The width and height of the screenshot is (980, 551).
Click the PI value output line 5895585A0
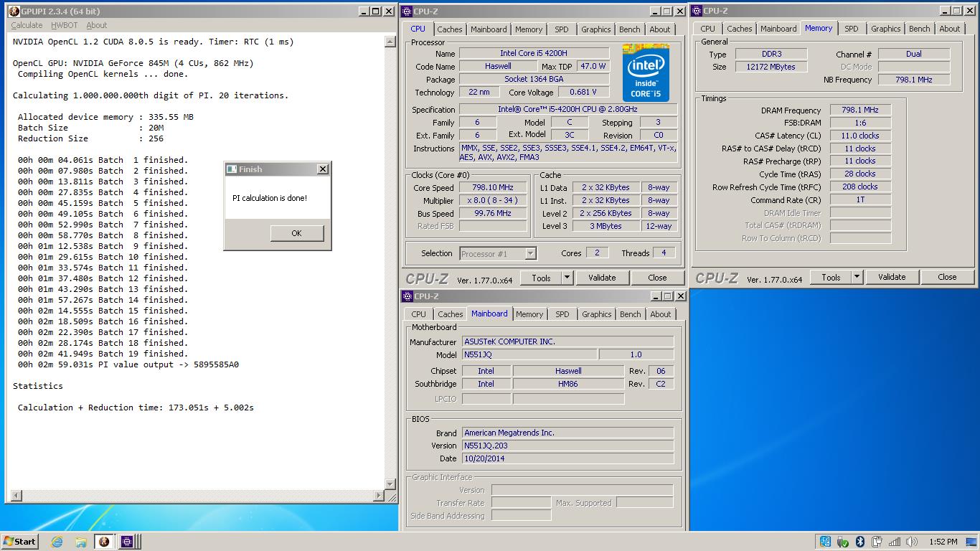[x=128, y=364]
